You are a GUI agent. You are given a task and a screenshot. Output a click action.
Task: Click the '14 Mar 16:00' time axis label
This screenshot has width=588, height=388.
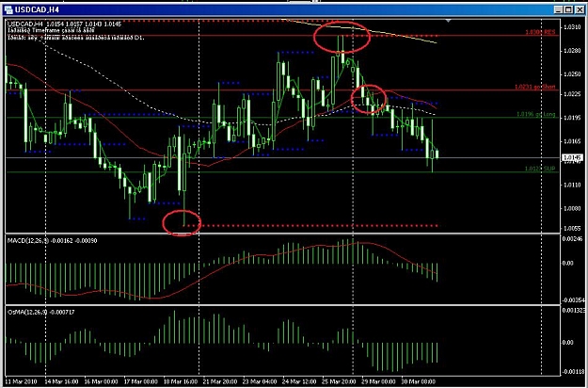[x=62, y=381]
